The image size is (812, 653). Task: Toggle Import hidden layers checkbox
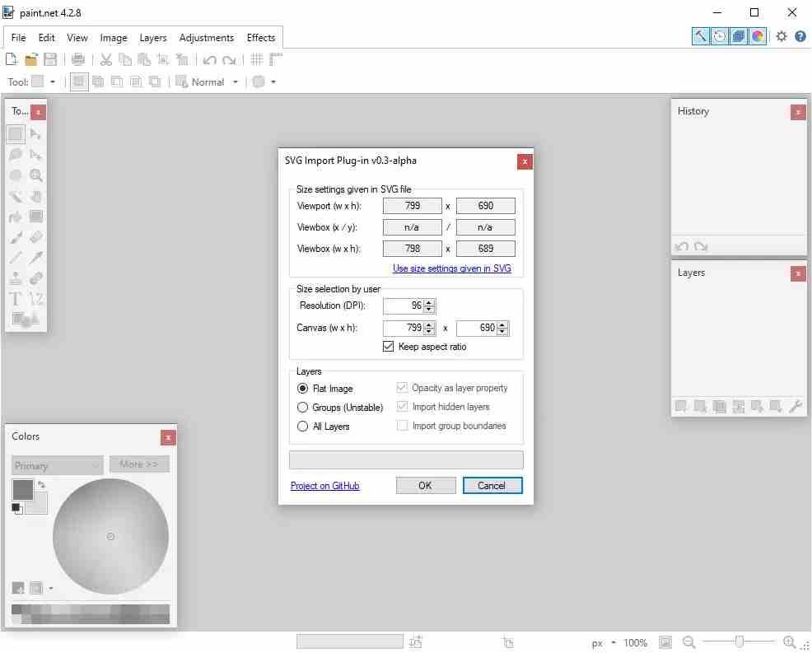coord(402,407)
